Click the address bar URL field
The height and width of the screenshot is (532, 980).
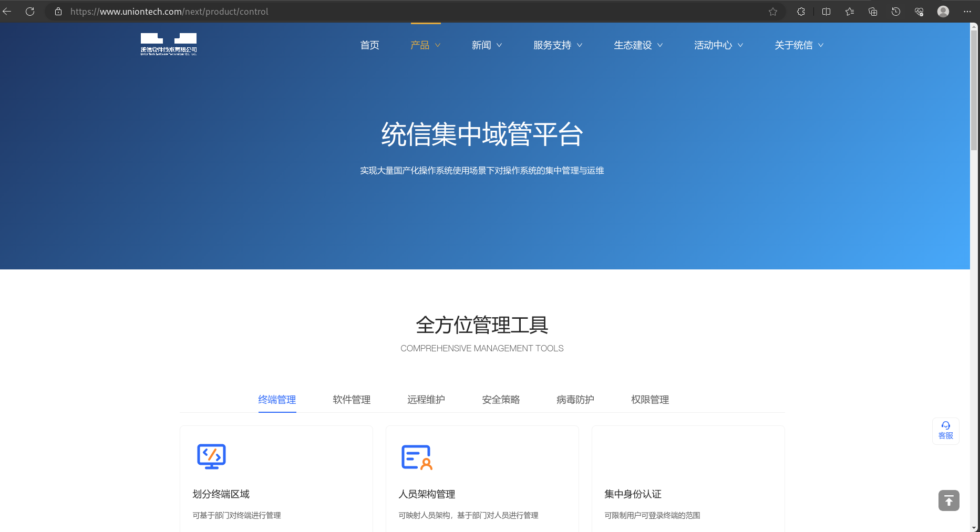point(415,12)
